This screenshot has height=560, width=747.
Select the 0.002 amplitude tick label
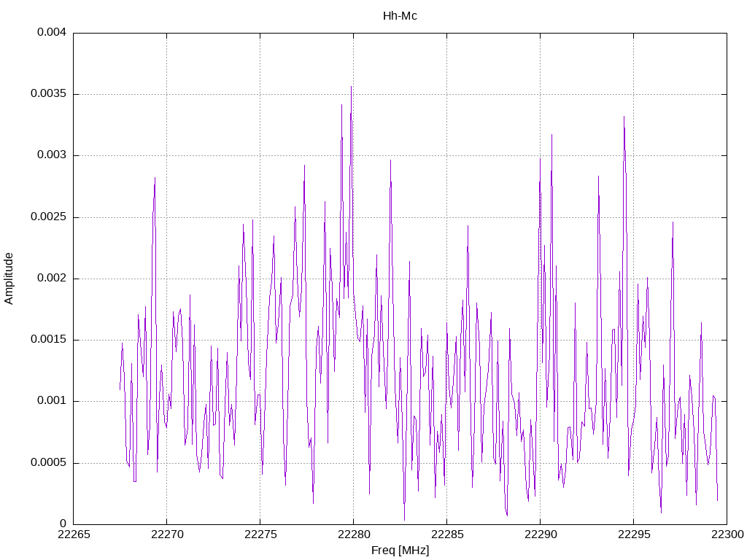pos(52,279)
